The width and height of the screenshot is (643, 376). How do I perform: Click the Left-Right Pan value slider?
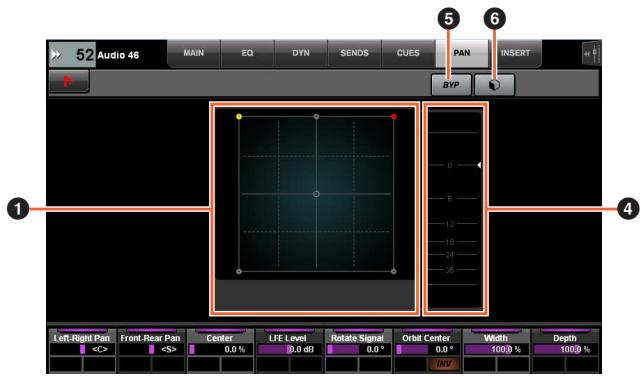82,349
